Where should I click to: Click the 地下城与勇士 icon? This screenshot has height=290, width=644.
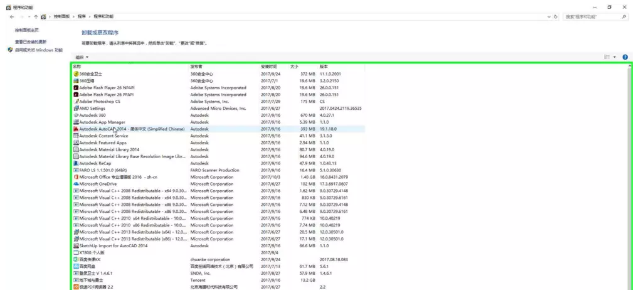76,280
